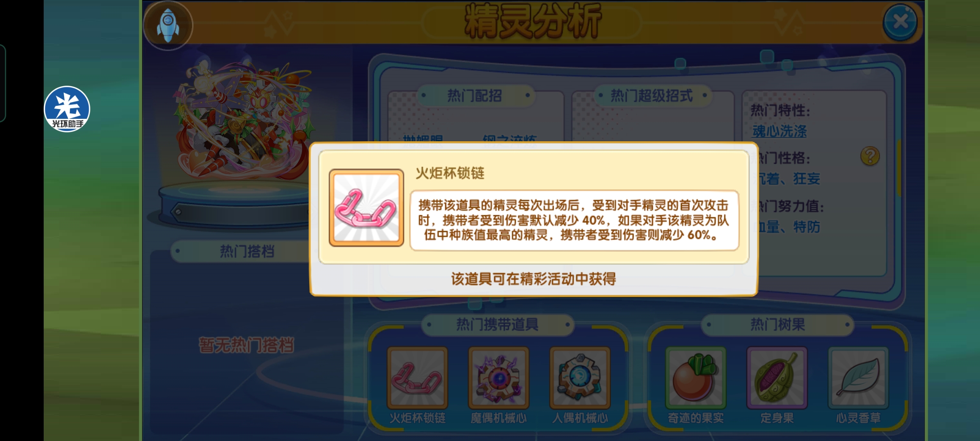Choose the 定身果 berry icon
980x441 pixels.
[x=777, y=378]
